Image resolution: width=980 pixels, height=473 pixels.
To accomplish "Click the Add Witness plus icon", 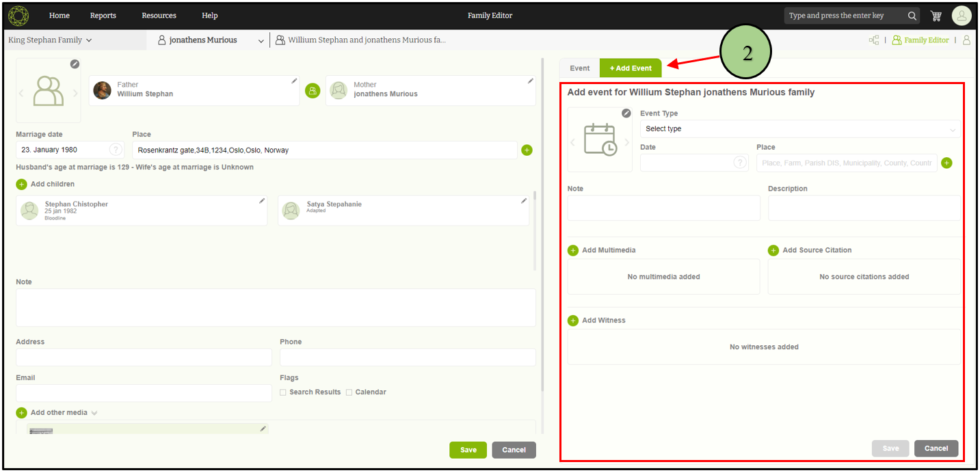I will point(573,321).
